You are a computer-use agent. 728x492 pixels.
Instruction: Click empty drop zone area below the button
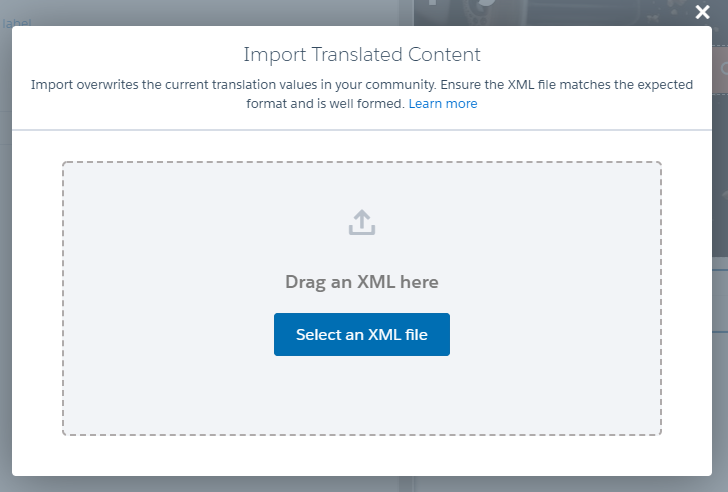coord(362,395)
